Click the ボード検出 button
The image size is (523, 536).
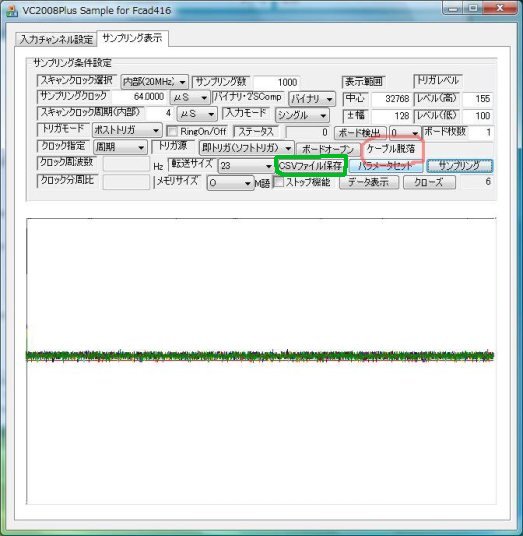click(360, 132)
